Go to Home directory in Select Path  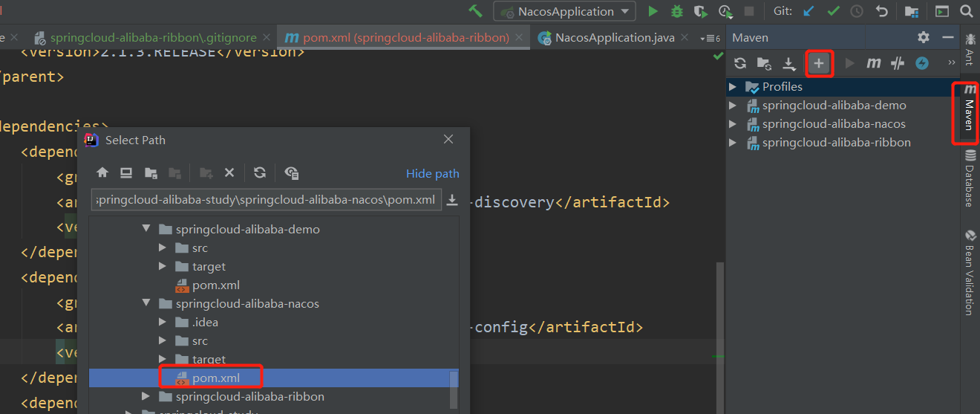(x=102, y=172)
